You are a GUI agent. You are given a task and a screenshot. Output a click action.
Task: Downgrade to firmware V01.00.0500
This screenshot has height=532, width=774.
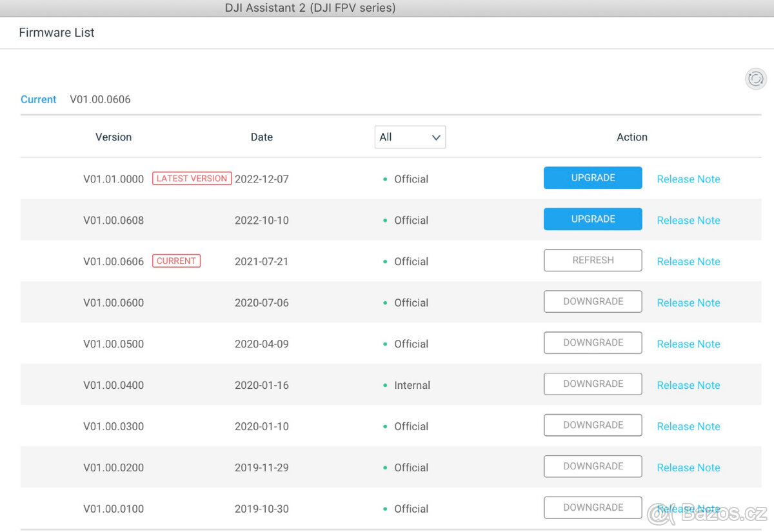coord(592,343)
